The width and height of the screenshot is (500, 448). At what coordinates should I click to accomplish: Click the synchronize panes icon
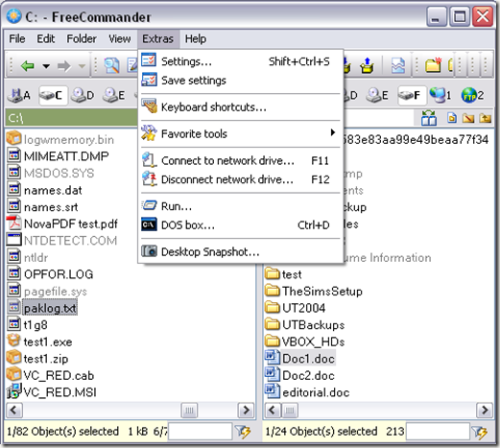click(429, 118)
